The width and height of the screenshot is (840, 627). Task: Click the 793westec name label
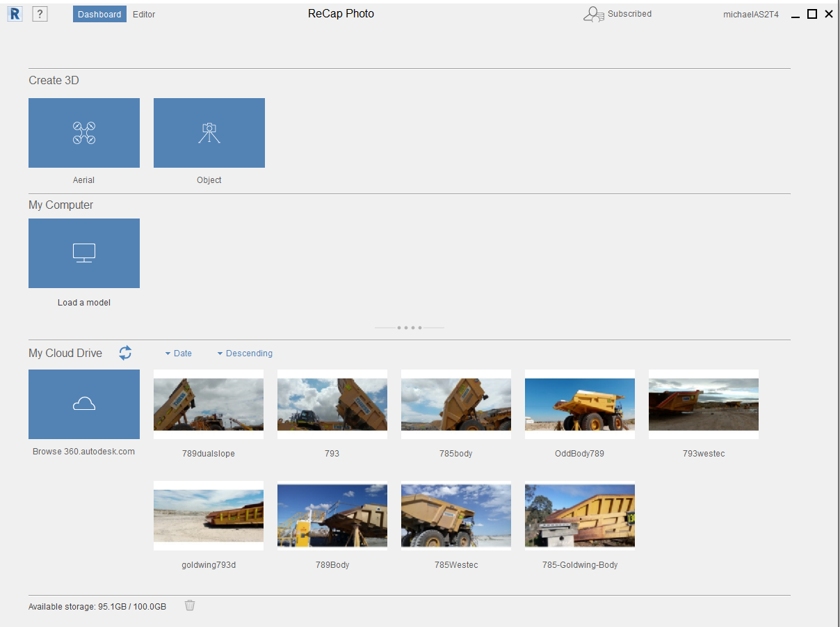pos(704,454)
